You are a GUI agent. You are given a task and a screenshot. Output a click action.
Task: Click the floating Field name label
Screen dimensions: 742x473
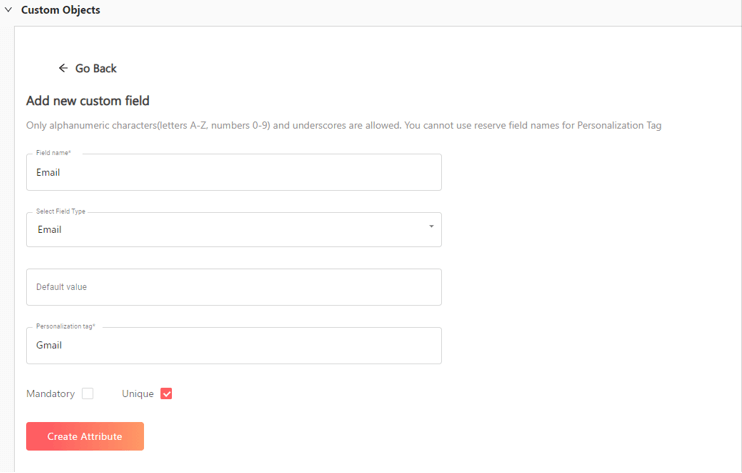[x=53, y=153]
